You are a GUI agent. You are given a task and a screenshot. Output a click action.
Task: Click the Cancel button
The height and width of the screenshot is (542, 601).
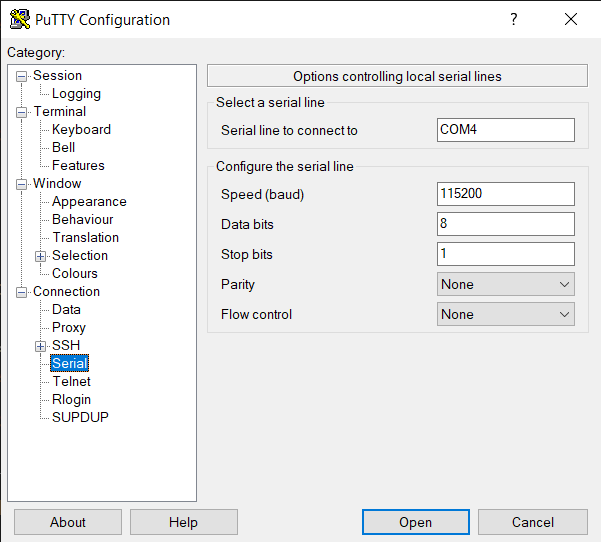tap(532, 522)
